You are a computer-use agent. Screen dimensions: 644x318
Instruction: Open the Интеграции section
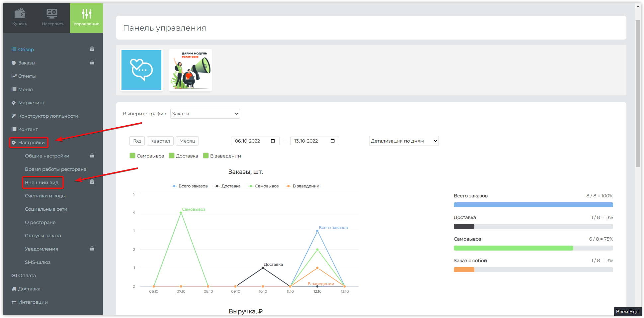pyautogui.click(x=33, y=302)
